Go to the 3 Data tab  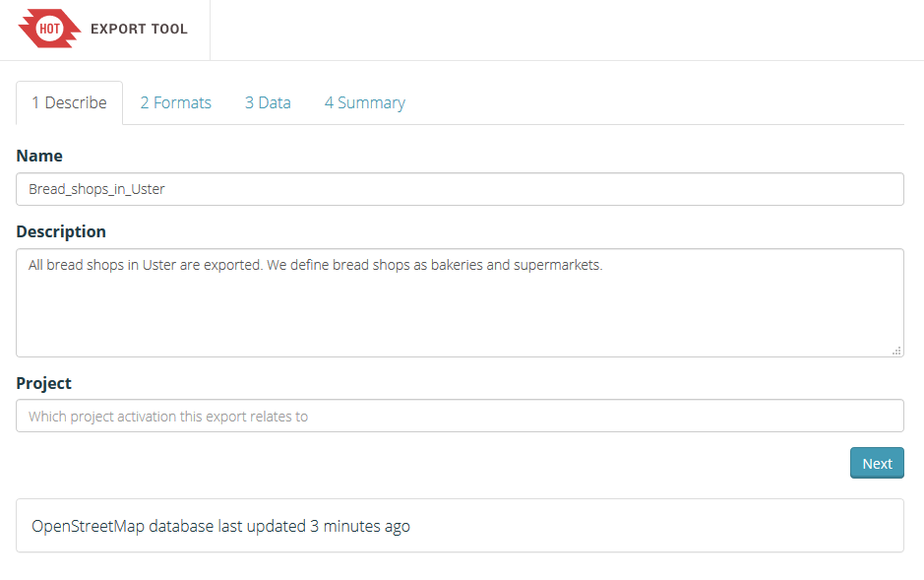coord(268,102)
